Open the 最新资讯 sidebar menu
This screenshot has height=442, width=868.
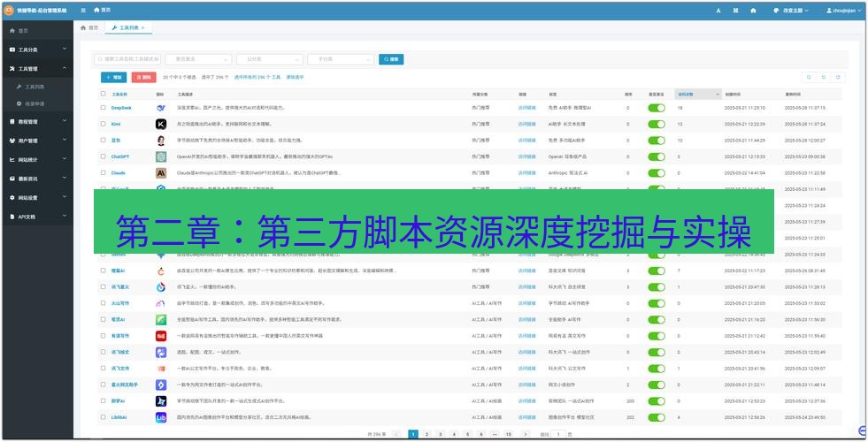37,179
